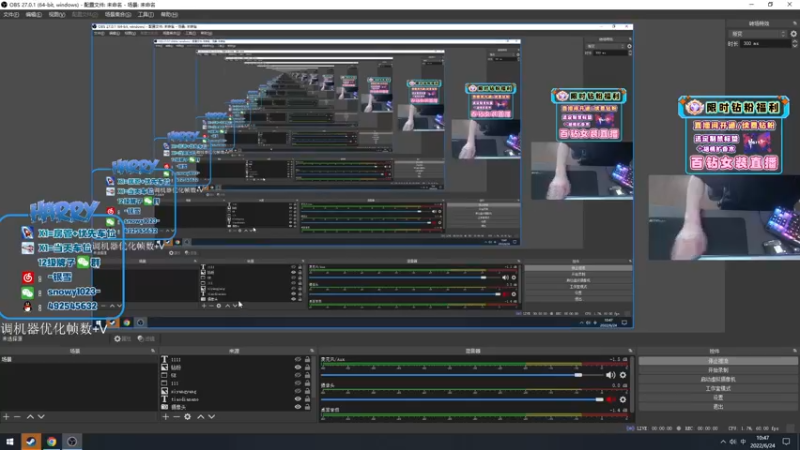This screenshot has height=450, width=800.
Task: Click the 停止推流 stop streaming button
Action: pos(718,361)
